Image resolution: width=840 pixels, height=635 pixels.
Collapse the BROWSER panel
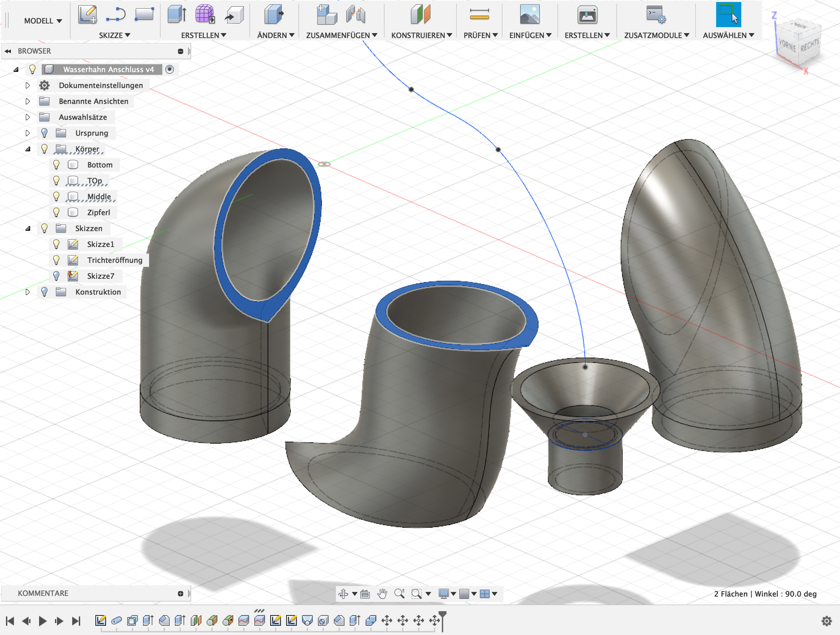point(8,51)
